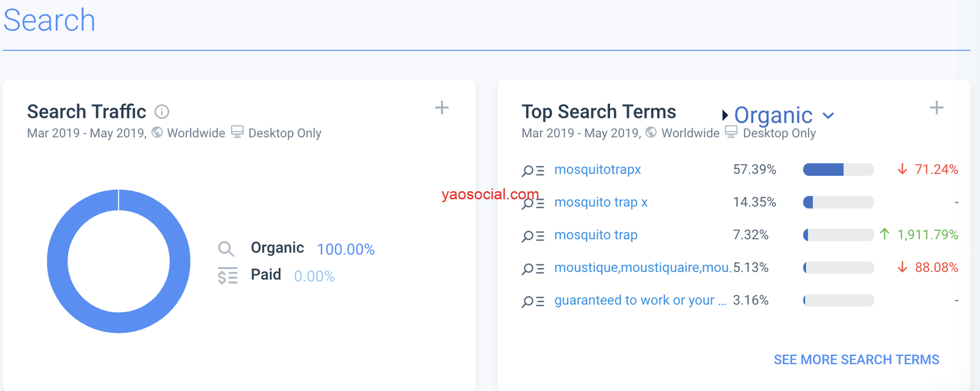The height and width of the screenshot is (391, 980).
Task: Open the mosquito trap x search term
Action: point(600,202)
